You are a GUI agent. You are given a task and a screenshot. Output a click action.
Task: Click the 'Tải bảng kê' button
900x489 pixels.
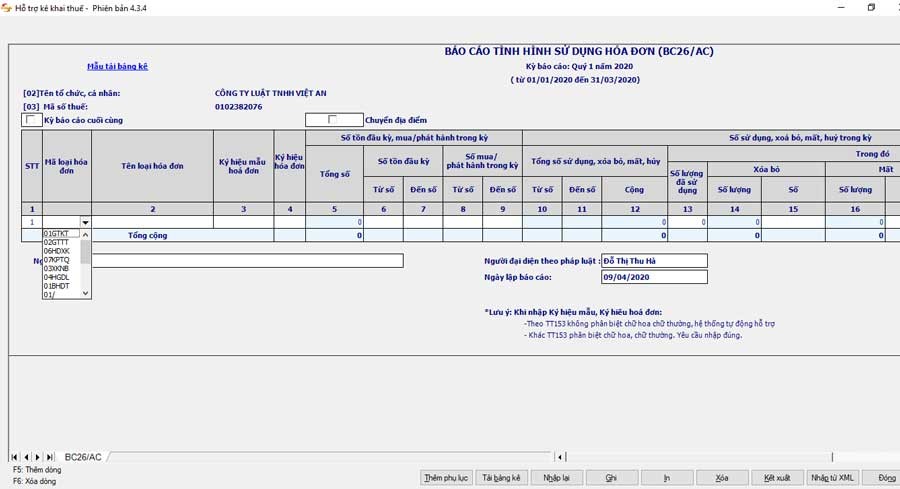[501, 478]
